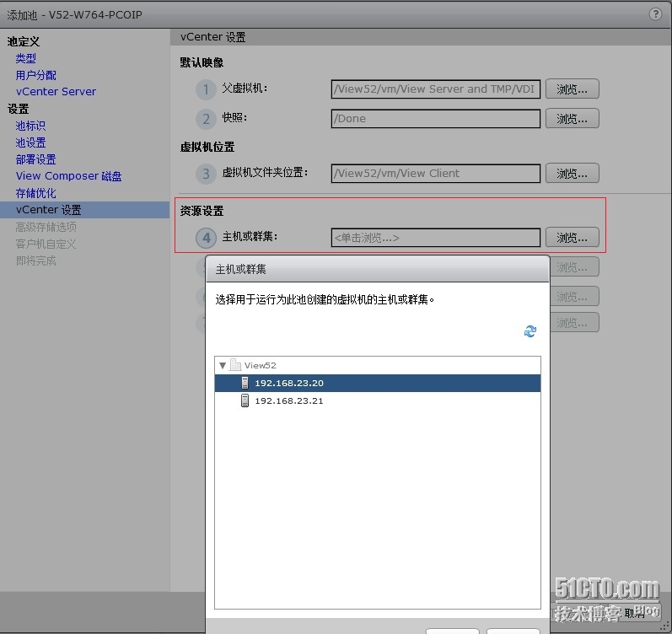This screenshot has width=672, height=634.
Task: Open vCenter Server navigation link
Action: [56, 92]
